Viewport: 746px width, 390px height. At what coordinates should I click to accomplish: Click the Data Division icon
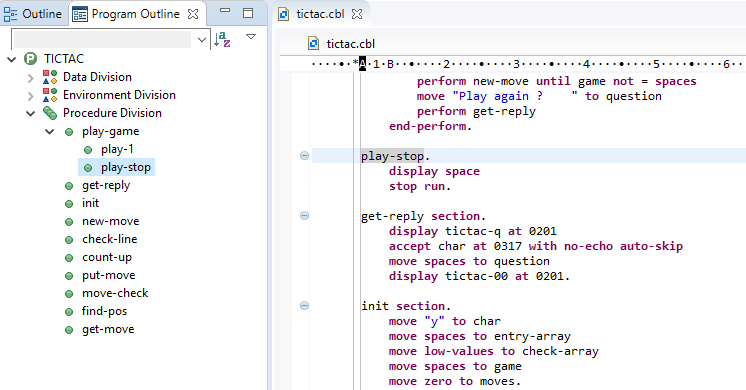click(50, 77)
